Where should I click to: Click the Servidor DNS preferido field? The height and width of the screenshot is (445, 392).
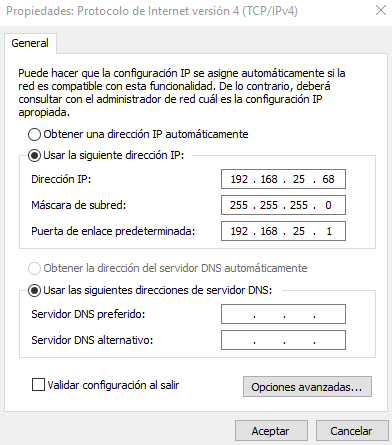click(283, 314)
